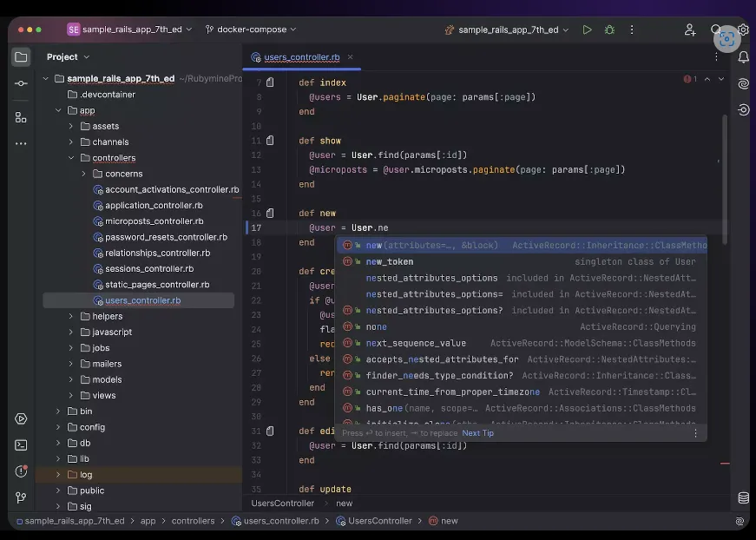Open more run actions vertical dots
This screenshot has width=756, height=540.
point(632,30)
